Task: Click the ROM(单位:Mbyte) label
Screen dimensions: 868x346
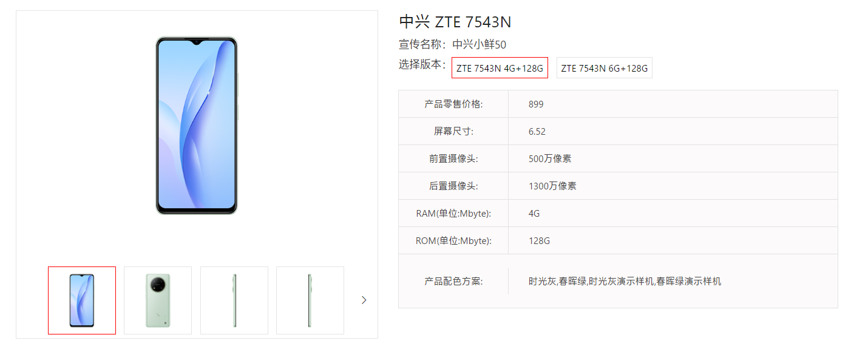Action: click(453, 240)
